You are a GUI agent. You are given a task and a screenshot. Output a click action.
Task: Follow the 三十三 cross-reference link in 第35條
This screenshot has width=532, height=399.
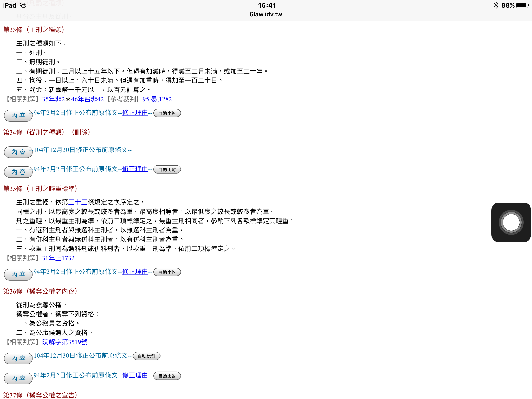78,202
